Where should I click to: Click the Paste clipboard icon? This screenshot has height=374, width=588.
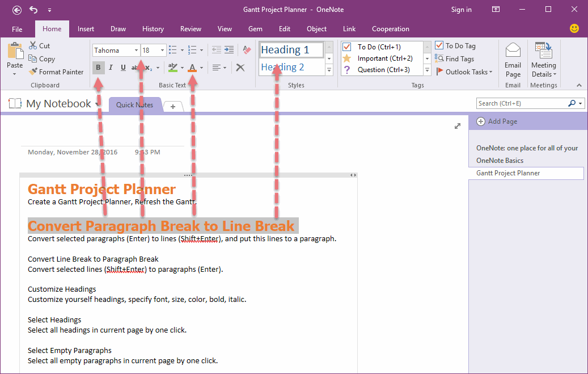(x=15, y=51)
